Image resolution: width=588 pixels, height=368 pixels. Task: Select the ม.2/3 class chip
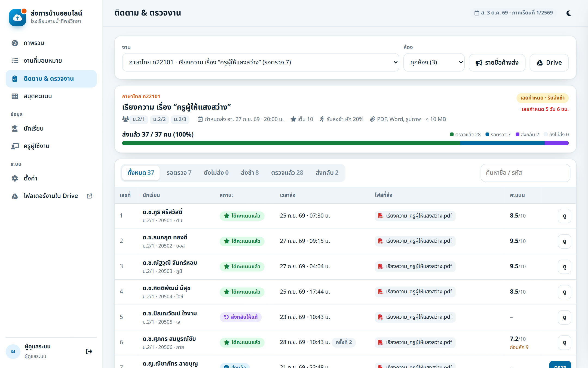pyautogui.click(x=180, y=119)
